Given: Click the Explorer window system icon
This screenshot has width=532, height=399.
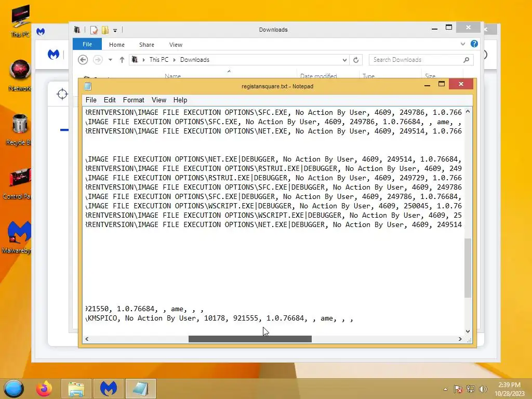Looking at the screenshot, I should pyautogui.click(x=77, y=30).
